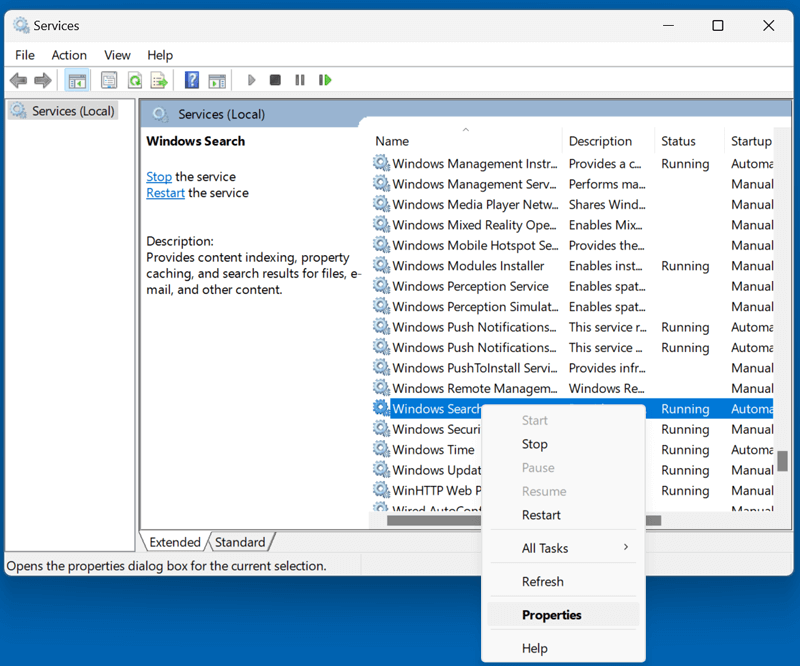Click the Stop the service link
The height and width of the screenshot is (666, 800).
[158, 176]
